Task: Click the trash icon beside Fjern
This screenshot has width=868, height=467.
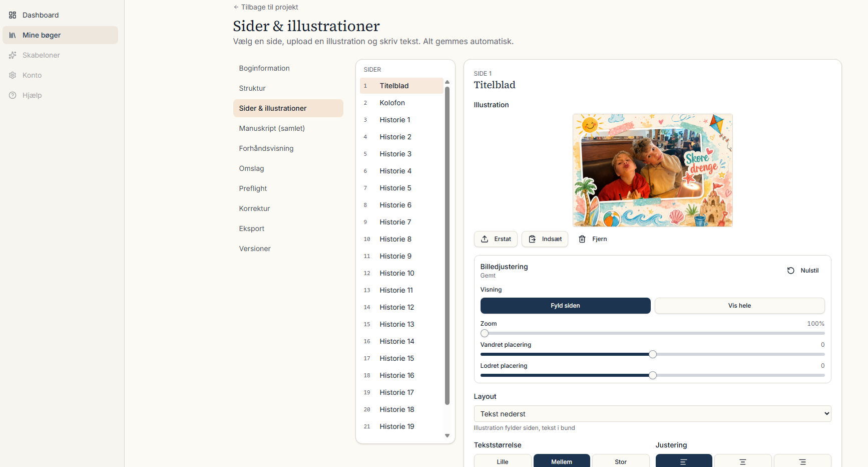Action: pyautogui.click(x=582, y=239)
